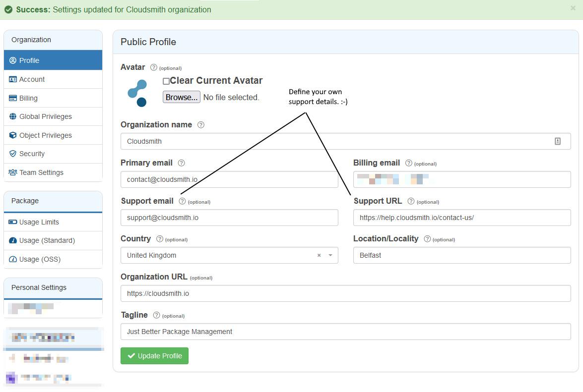Click the Object Privileges cube icon
This screenshot has height=392, width=583.
(12, 135)
